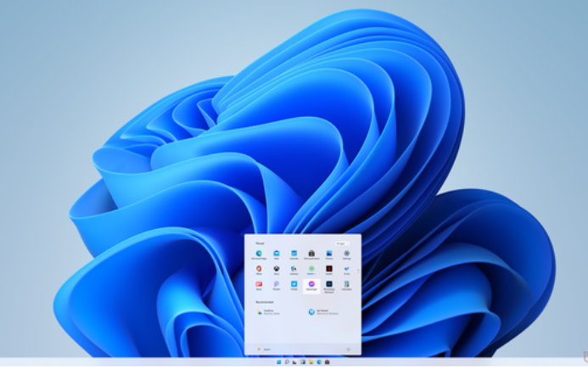588x368 pixels.
Task: Launch Microsoft Store from pinned apps
Action: 311,255
